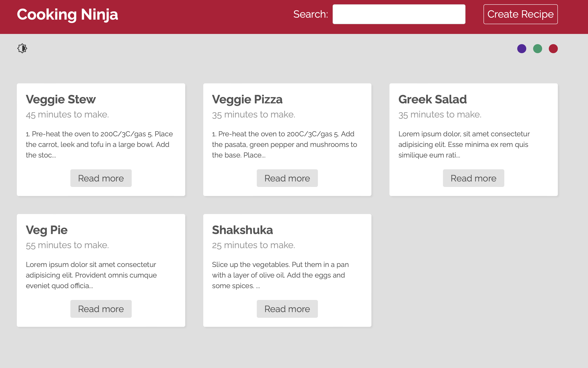Click the Cooking Ninja logo

point(67,14)
